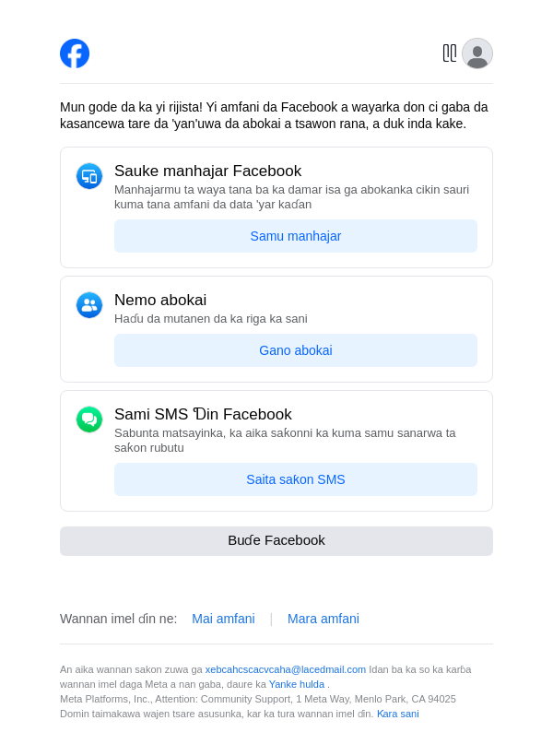This screenshot has height=756, width=553.
Task: Mark email as Mara amfani
Action: (x=324, y=619)
